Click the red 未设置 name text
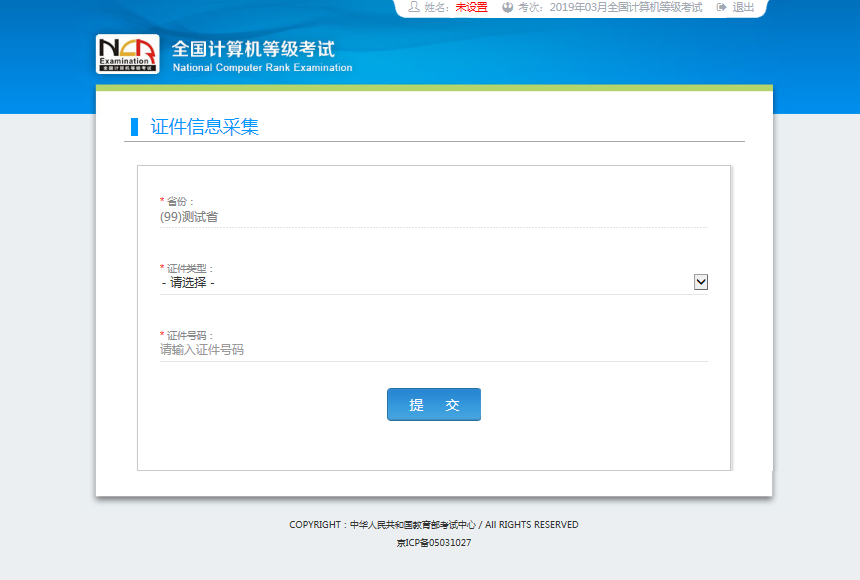 pyautogui.click(x=471, y=7)
